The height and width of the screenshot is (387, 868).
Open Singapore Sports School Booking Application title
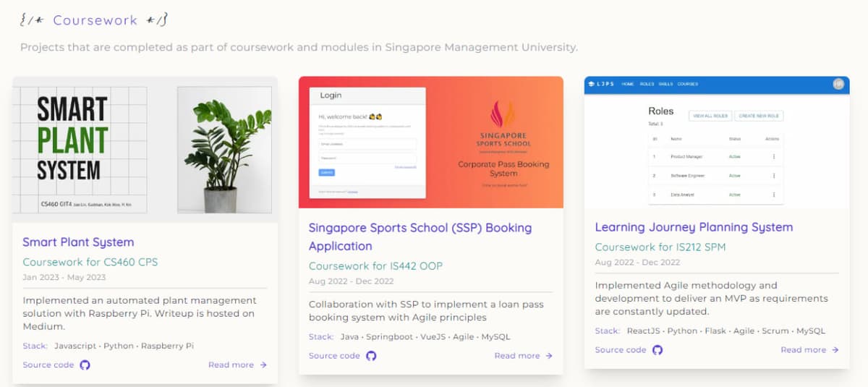(420, 237)
